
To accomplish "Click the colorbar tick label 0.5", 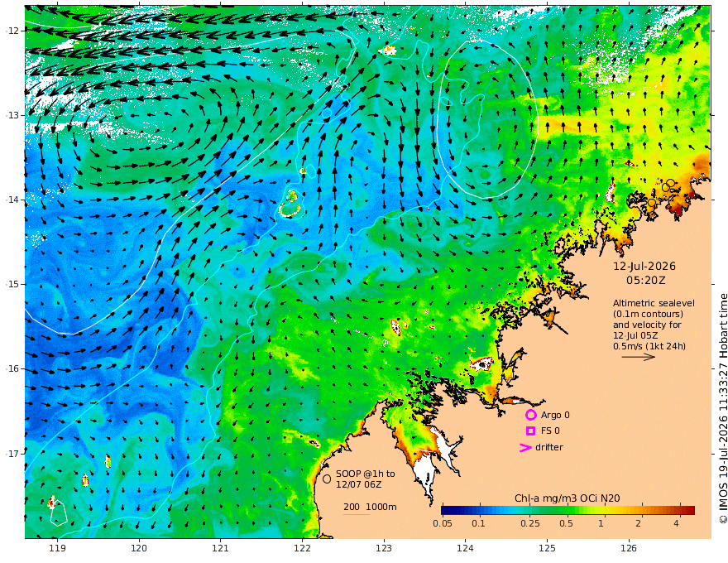I will click(x=566, y=523).
